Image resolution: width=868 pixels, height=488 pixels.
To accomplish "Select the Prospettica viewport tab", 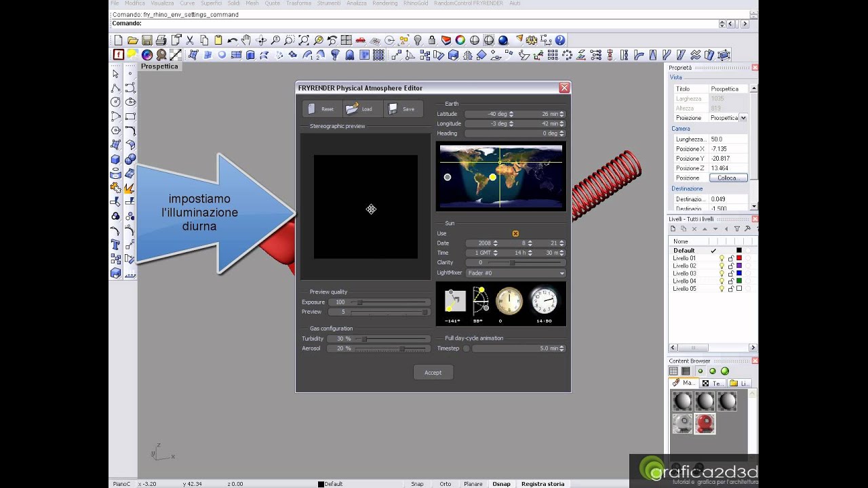I will (x=159, y=66).
